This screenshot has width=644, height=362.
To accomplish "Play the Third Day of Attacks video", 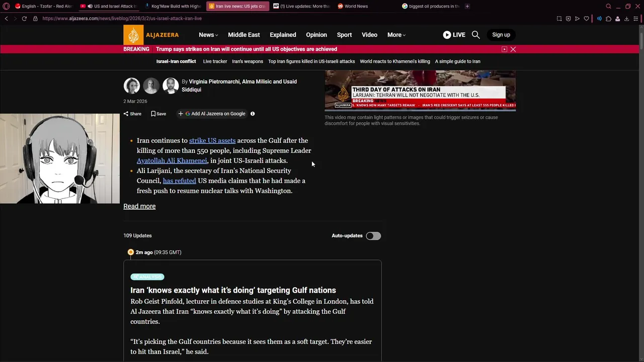I will [420, 90].
